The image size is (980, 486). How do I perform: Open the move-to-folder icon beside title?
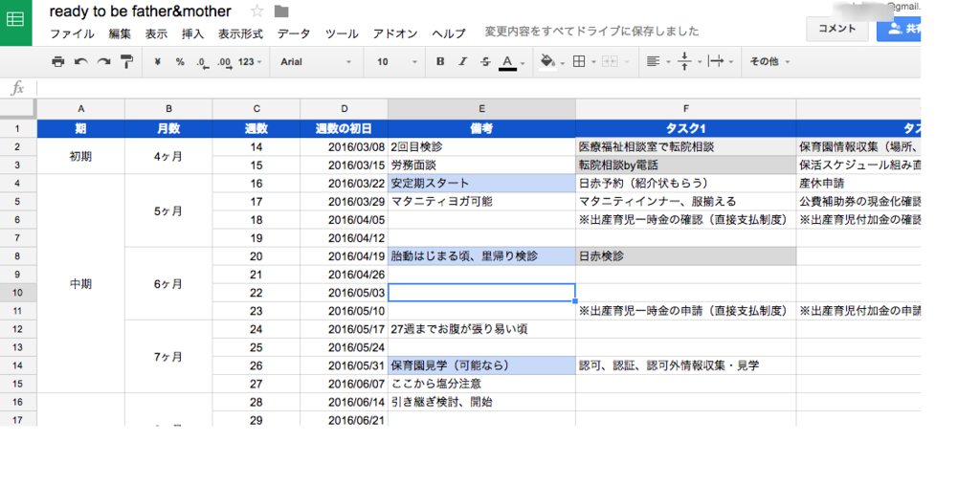tap(281, 11)
